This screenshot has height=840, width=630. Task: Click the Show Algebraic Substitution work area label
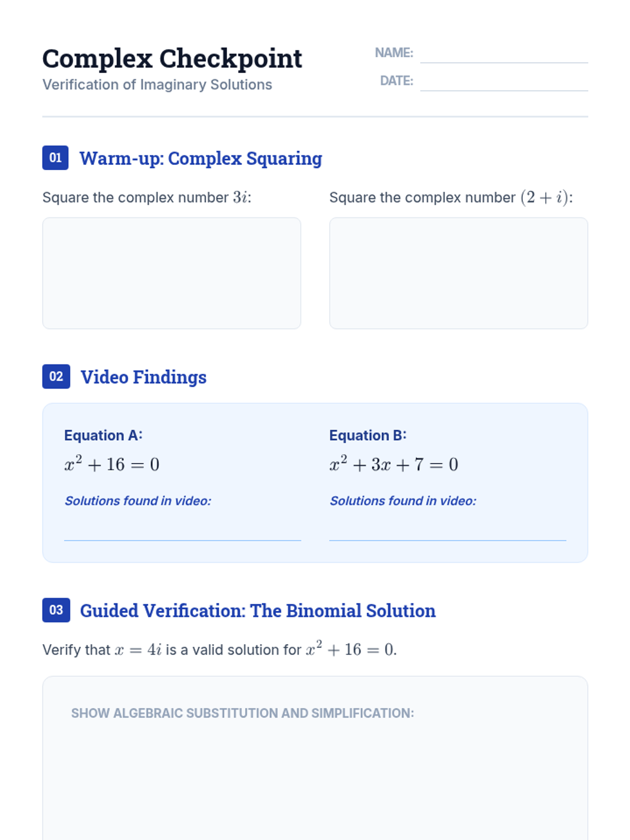click(243, 713)
